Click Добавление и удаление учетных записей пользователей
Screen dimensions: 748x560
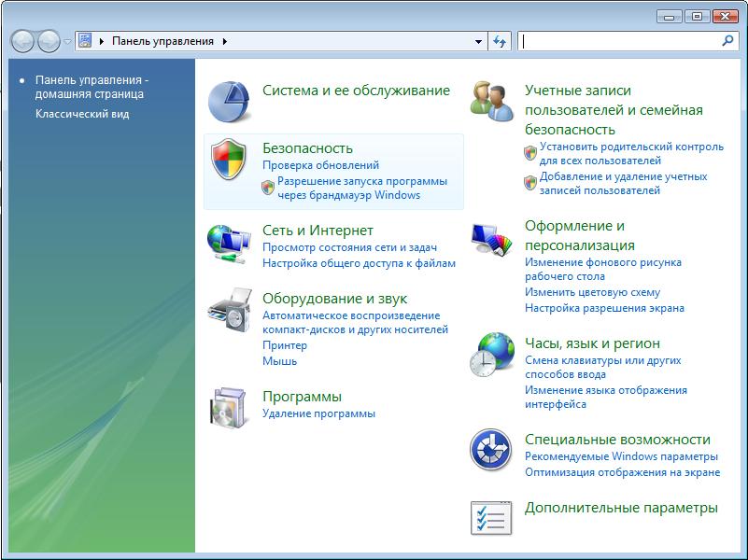623,183
